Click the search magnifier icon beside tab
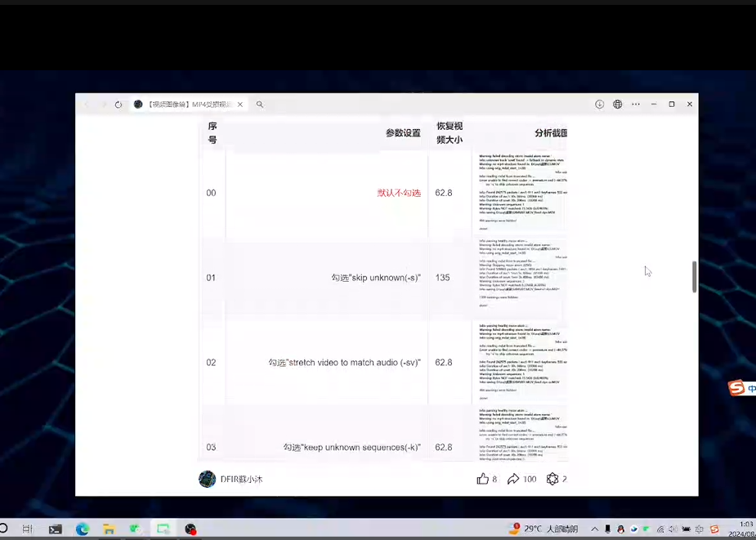 coord(260,105)
